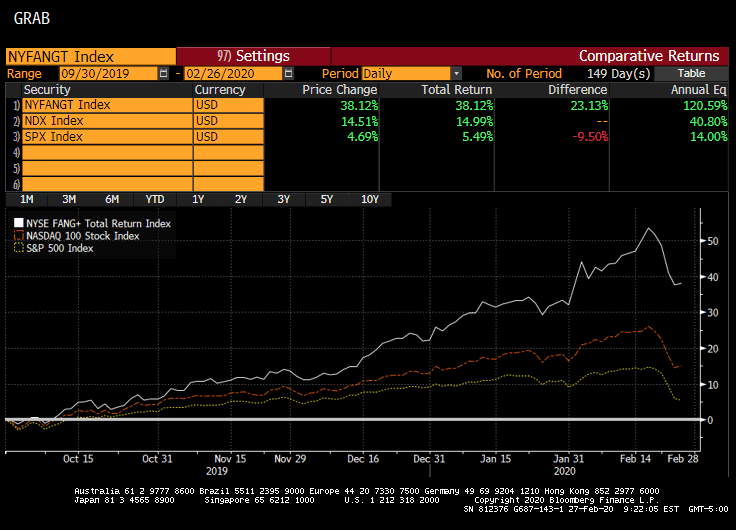736x530 pixels.
Task: Edit the range start date 09/30/2019
Action: point(107,73)
